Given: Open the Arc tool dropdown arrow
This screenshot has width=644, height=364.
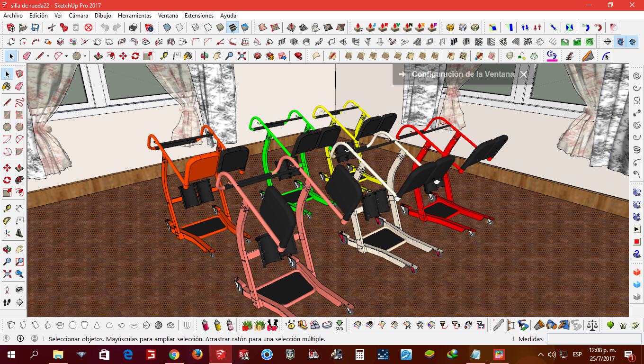Looking at the screenshot, I should [x=66, y=56].
